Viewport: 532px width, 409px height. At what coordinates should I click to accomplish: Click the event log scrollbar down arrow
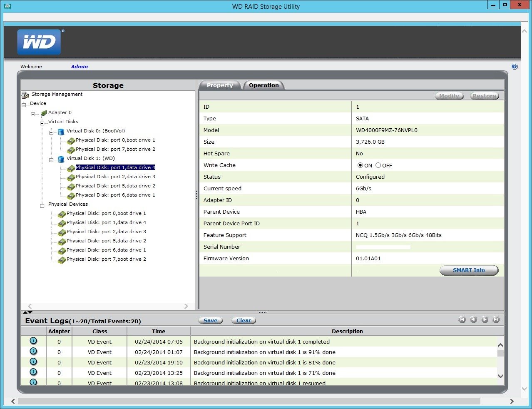(x=500, y=376)
